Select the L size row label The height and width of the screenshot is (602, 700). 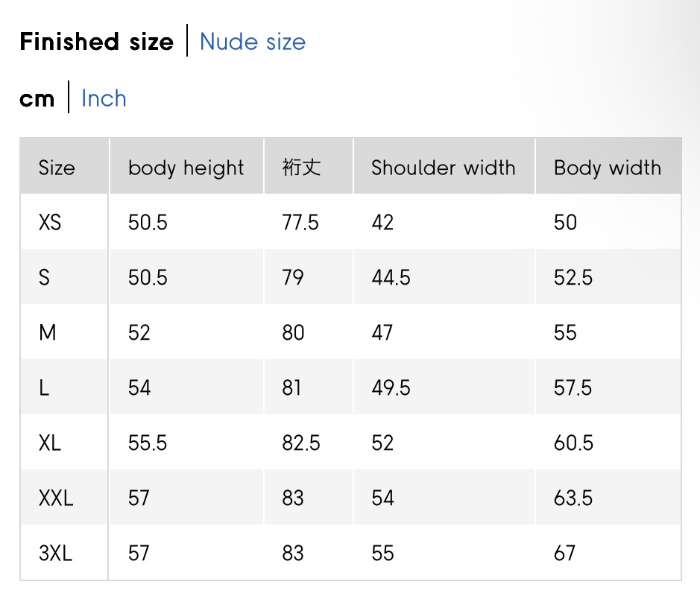tap(45, 387)
